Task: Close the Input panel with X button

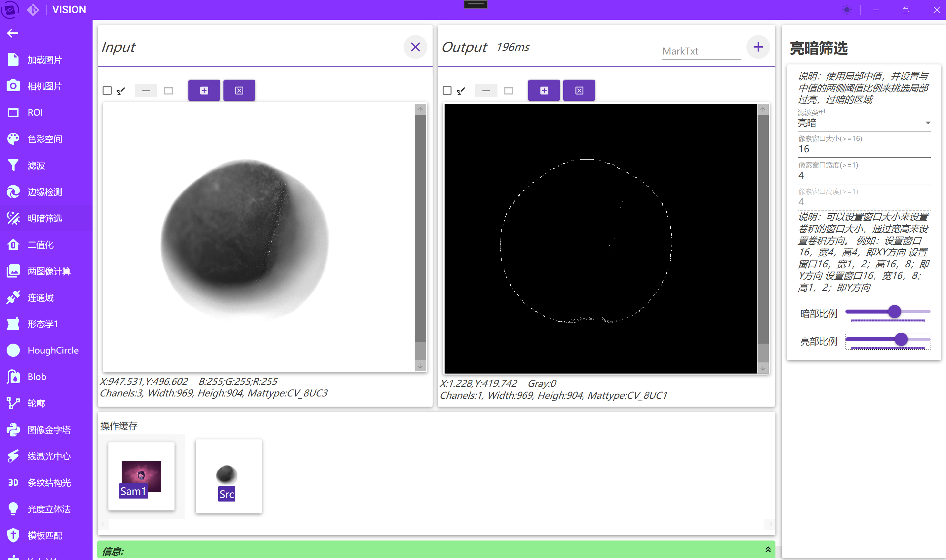Action: click(x=415, y=47)
